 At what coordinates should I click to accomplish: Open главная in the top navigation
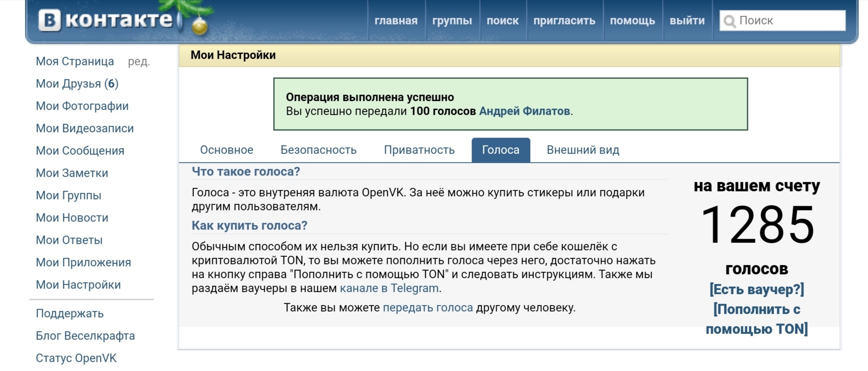pyautogui.click(x=396, y=21)
